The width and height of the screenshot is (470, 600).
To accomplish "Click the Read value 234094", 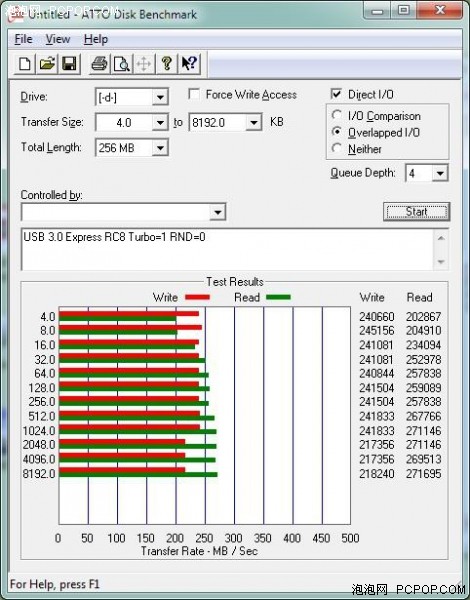I will (x=424, y=345).
